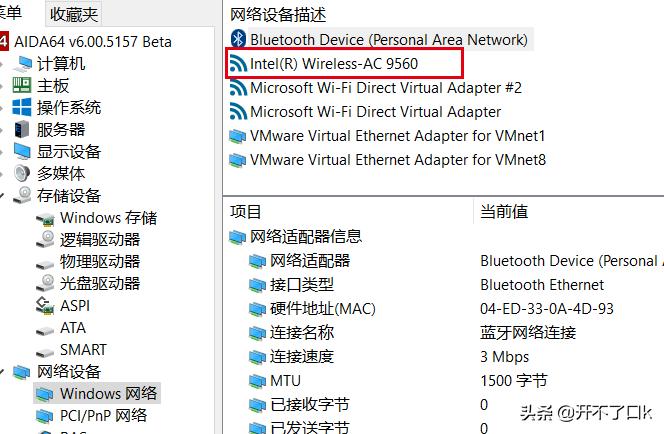
Task: Select Microsoft Wi-Fi Direct Virtual Adapter #2
Action: click(386, 88)
